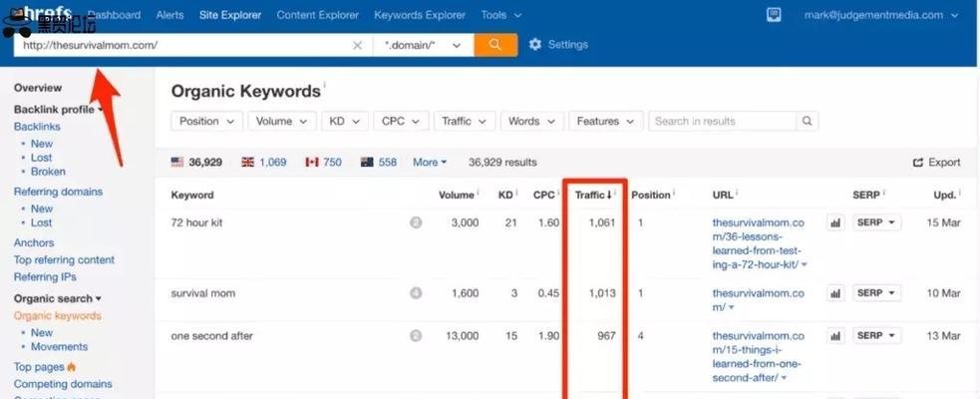The image size is (980, 399).
Task: Go to Keywords Explorer
Action: coord(420,15)
